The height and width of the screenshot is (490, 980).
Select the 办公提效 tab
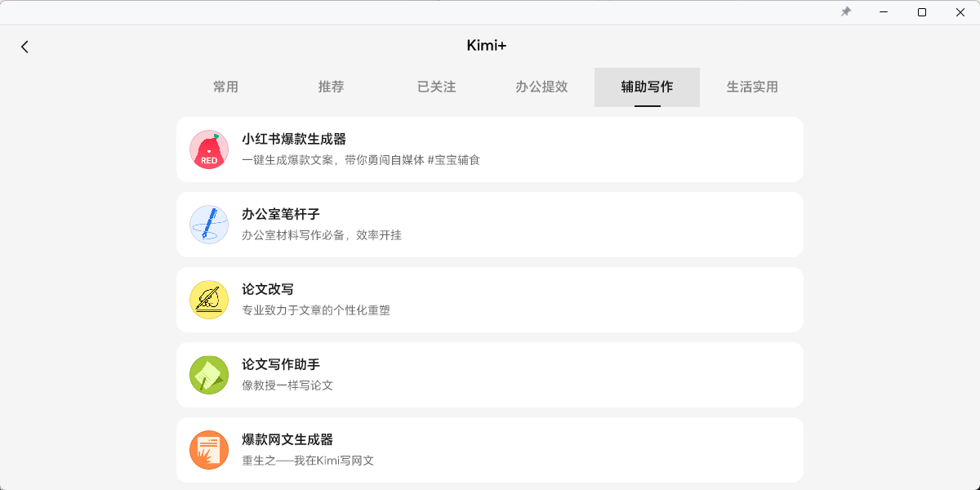pyautogui.click(x=541, y=87)
